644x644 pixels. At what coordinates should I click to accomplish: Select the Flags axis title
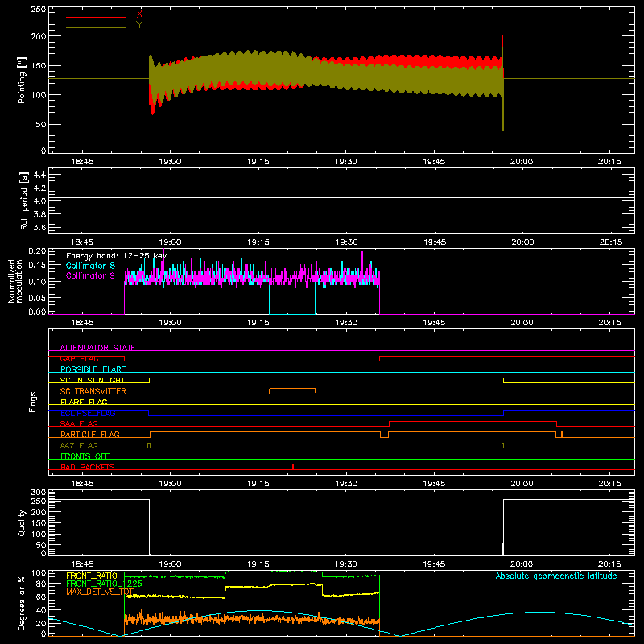[33, 402]
